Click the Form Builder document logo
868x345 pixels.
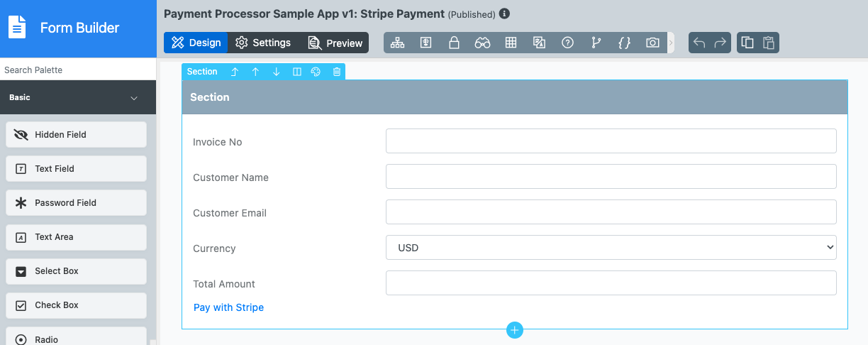tap(17, 28)
